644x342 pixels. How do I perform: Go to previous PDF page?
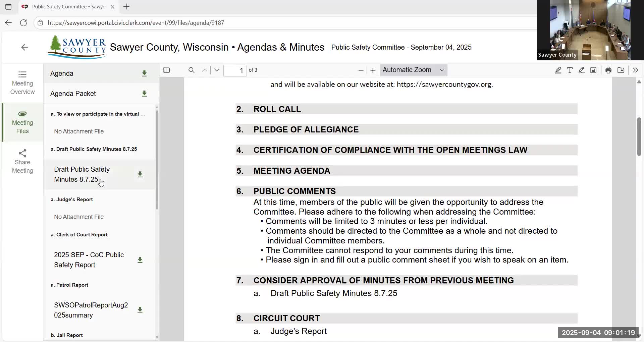coord(204,70)
